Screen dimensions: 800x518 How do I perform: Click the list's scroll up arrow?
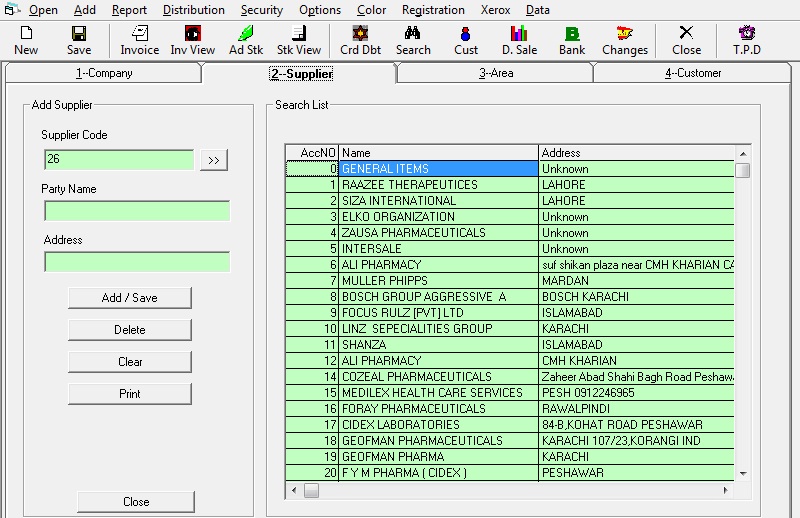(x=743, y=153)
